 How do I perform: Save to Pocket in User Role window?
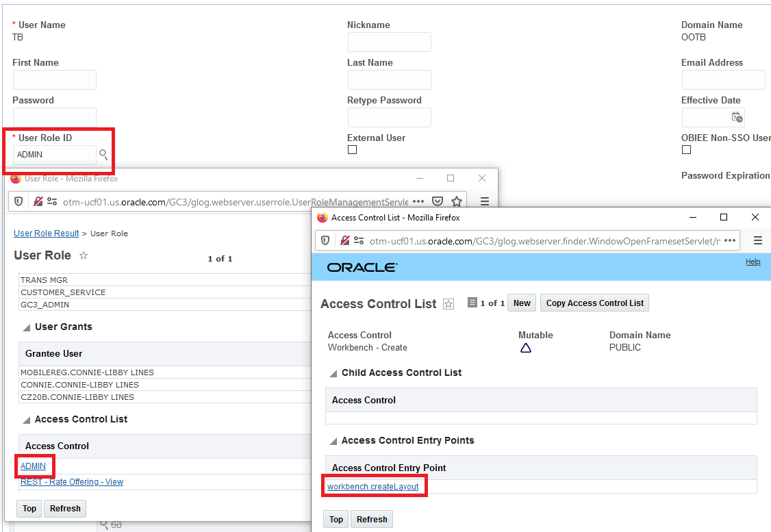click(x=438, y=201)
